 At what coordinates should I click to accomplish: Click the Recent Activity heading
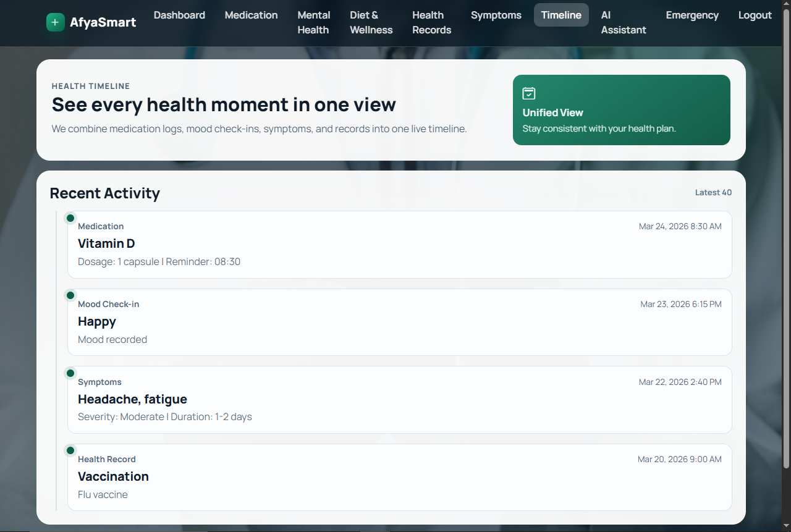104,193
